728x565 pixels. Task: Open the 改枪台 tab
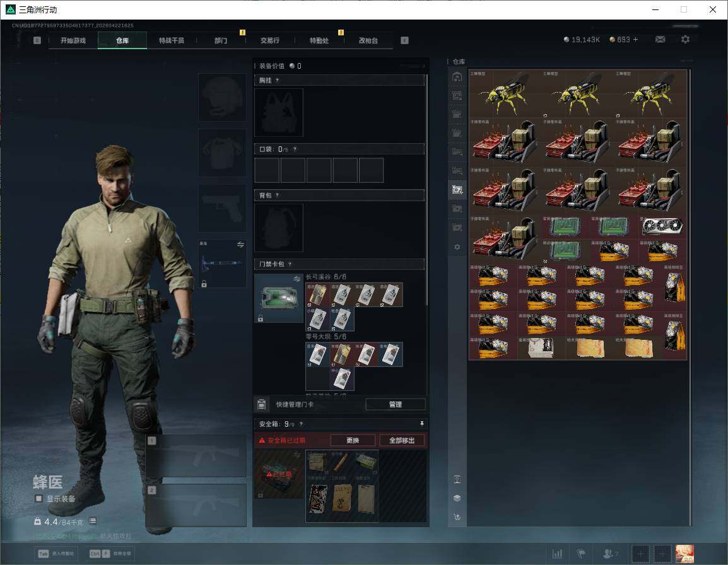(x=368, y=40)
